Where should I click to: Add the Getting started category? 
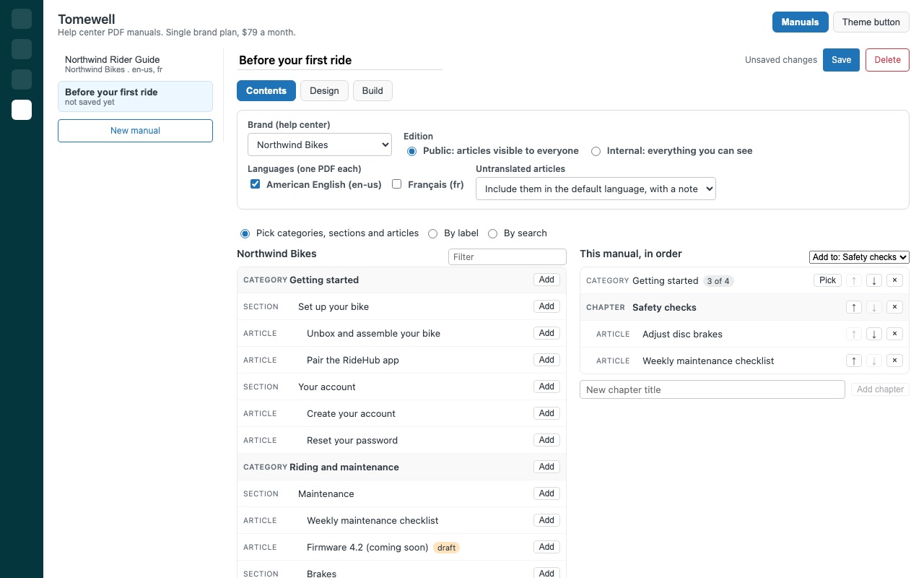[546, 280]
